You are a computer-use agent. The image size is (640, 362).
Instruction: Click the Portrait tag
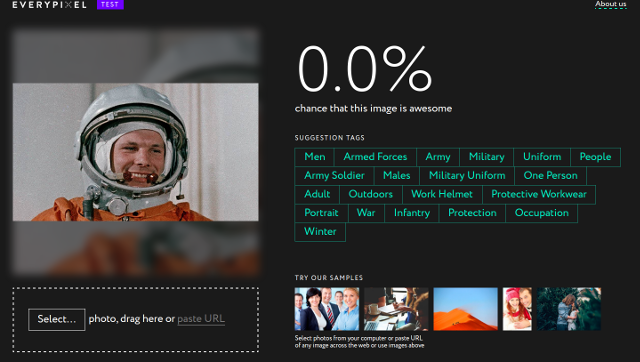click(321, 213)
